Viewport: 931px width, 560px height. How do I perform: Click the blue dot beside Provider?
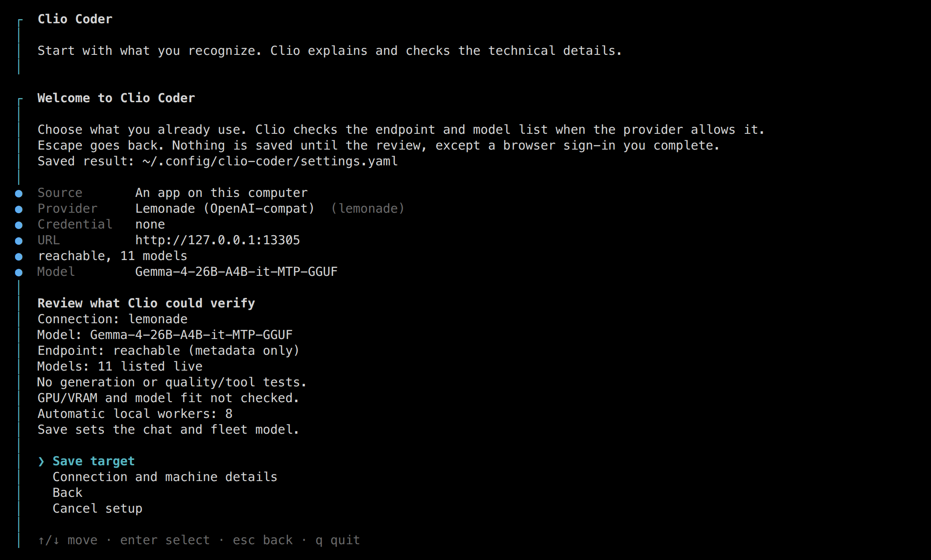coord(19,209)
